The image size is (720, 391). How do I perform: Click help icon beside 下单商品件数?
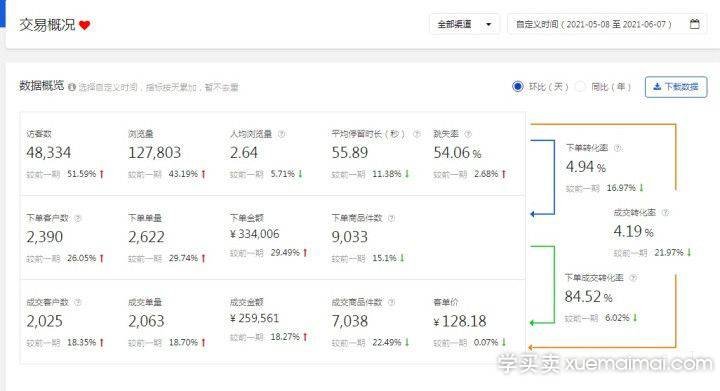[391, 218]
